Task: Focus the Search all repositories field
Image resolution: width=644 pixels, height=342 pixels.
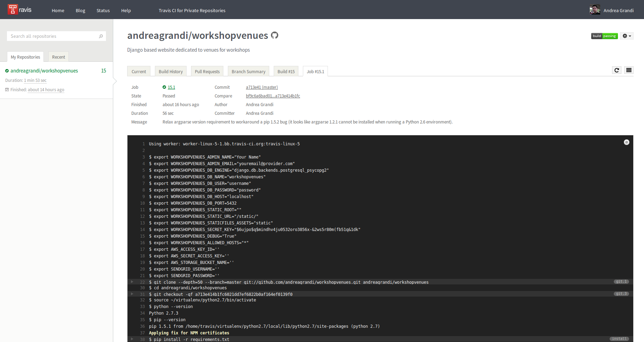Action: point(56,36)
